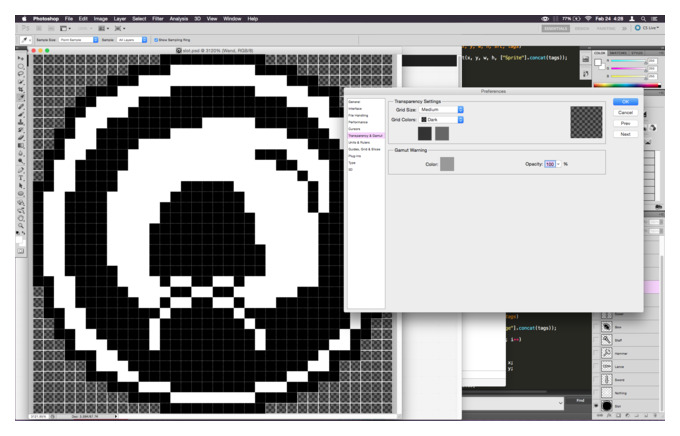The height and width of the screenshot is (436, 680).
Task: Select the Path Selection tool
Action: click(20, 186)
